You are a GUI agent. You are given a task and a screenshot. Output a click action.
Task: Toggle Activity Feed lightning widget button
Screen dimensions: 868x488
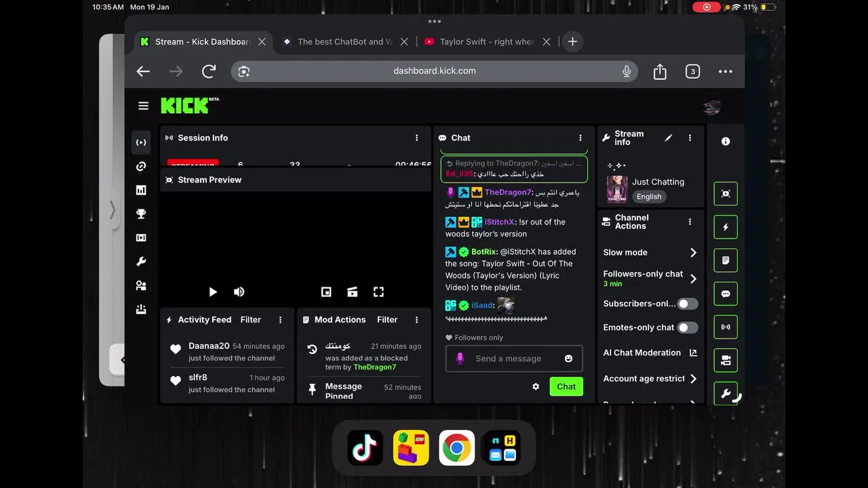pyautogui.click(x=726, y=227)
